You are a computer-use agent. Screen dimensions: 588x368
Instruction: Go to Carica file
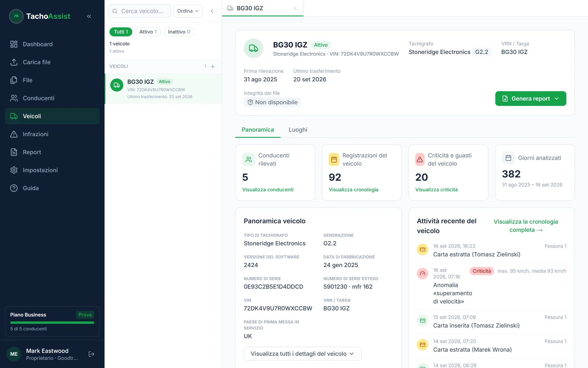click(x=52, y=62)
